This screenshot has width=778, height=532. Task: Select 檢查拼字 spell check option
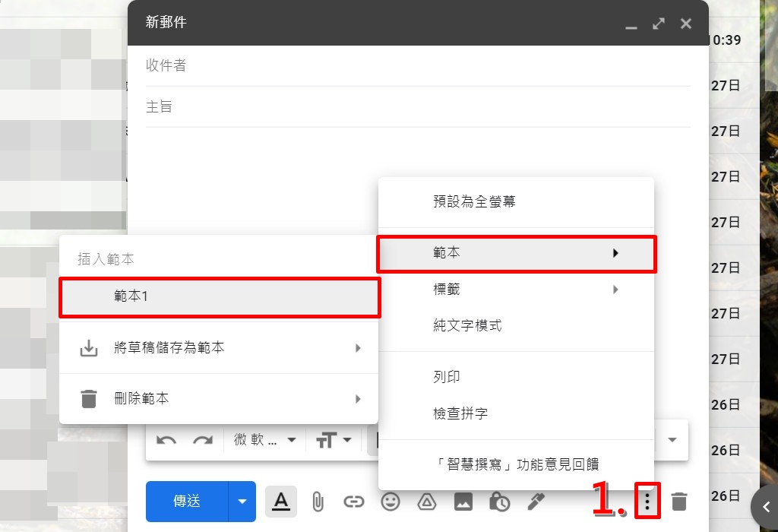click(x=516, y=413)
